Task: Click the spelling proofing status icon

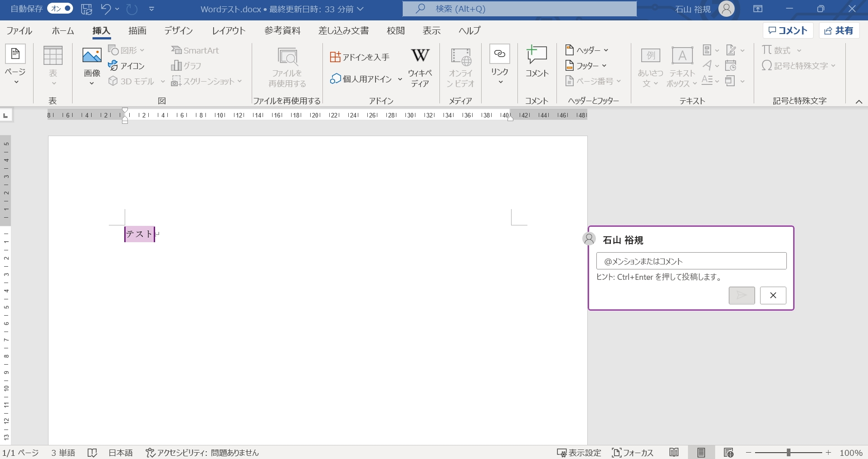Action: [x=92, y=453]
